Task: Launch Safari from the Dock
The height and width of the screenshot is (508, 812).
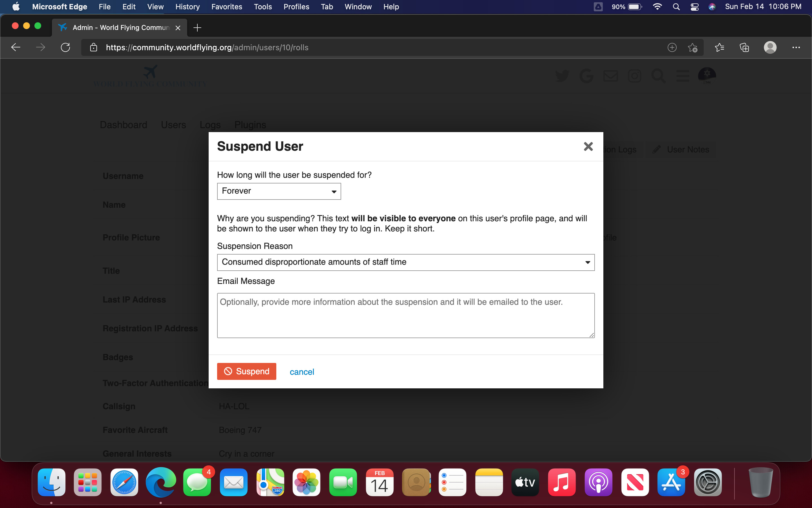Action: coord(124,483)
